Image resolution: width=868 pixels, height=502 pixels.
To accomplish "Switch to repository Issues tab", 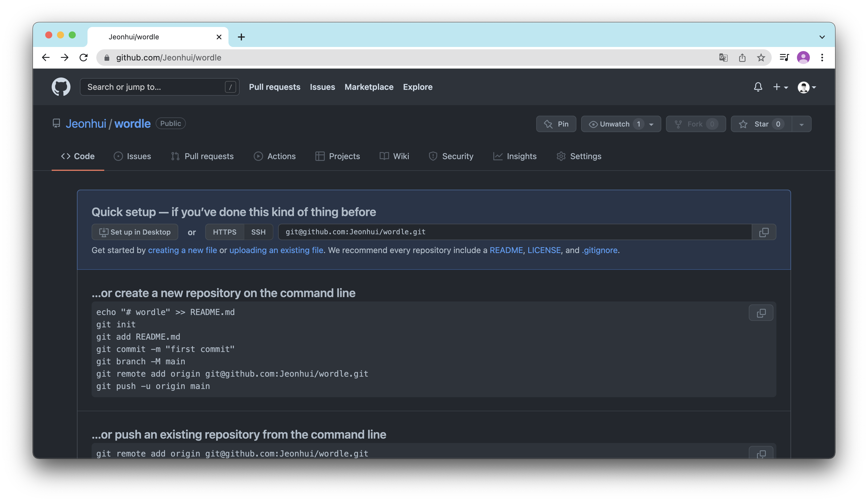I will [132, 156].
